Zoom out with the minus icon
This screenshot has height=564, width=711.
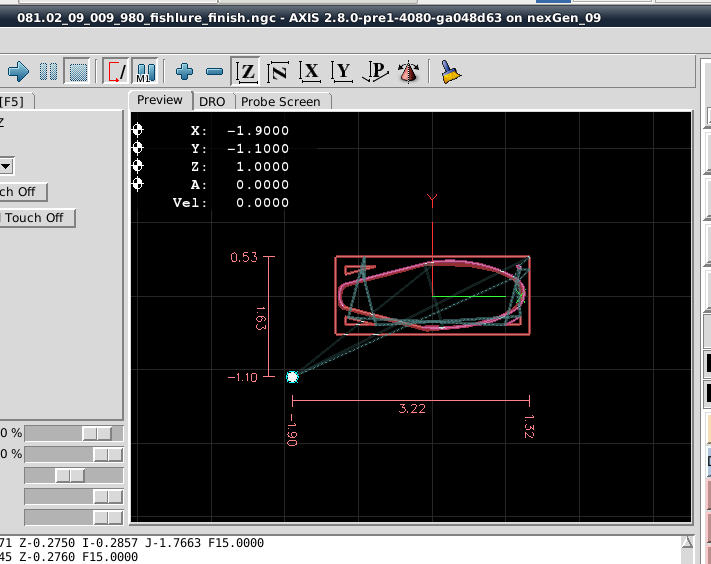click(214, 71)
